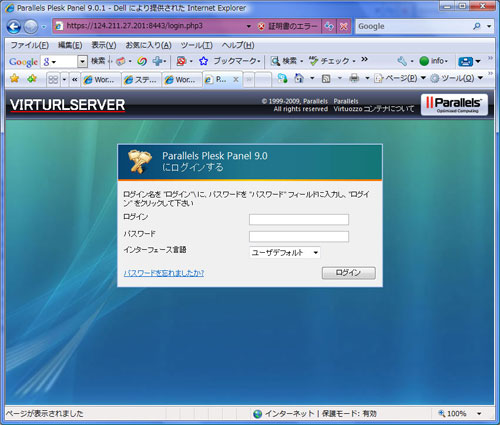Click the Print icon in command bar
The width and height of the screenshot is (500, 425).
coord(354,78)
